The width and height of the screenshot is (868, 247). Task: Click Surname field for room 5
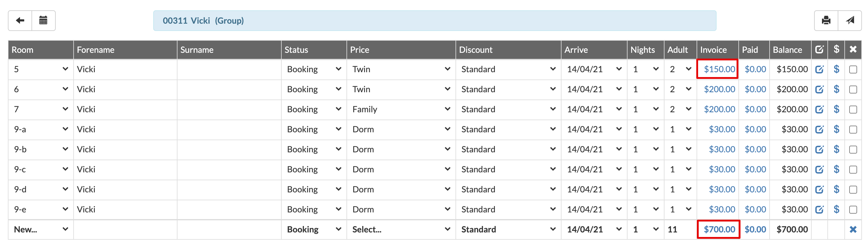coord(229,69)
